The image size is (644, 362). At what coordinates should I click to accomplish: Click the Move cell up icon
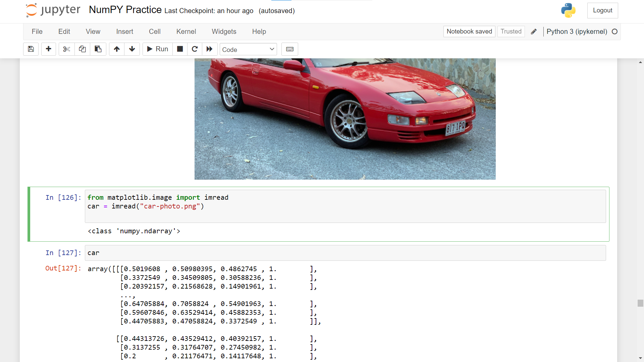pyautogui.click(x=116, y=49)
